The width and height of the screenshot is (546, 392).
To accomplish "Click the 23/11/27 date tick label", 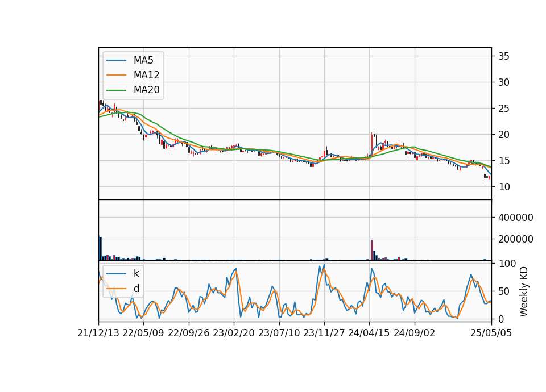I will pyautogui.click(x=324, y=333).
